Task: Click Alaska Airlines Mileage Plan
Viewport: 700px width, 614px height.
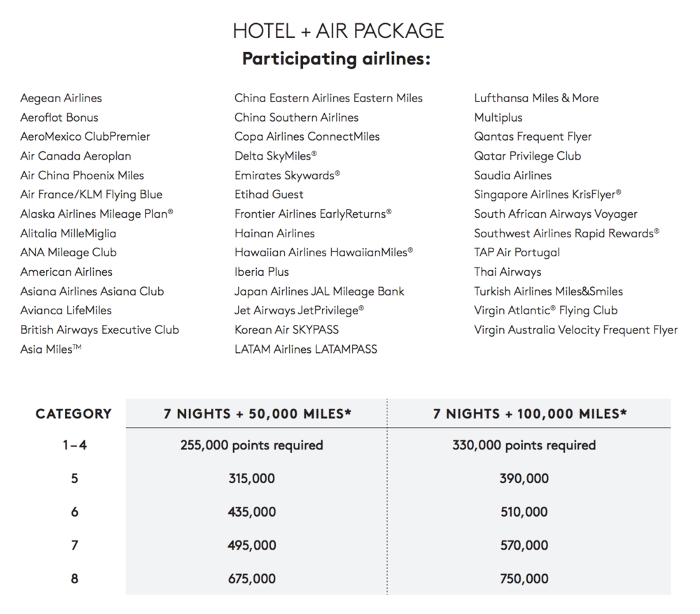Action: 97,214
